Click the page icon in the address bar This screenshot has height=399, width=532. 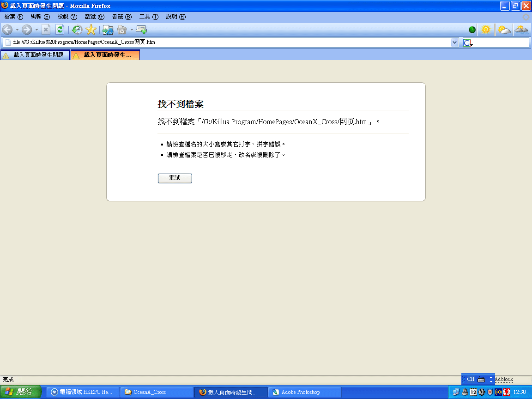8,42
